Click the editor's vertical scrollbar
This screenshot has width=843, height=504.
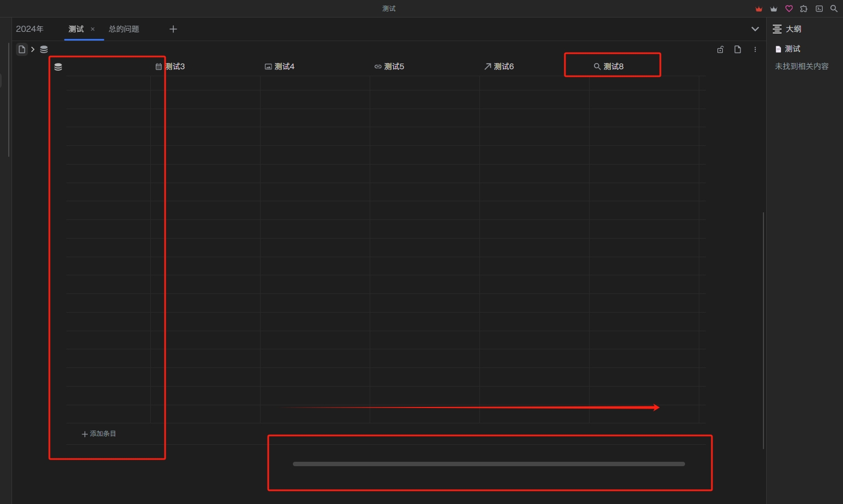pyautogui.click(x=763, y=330)
